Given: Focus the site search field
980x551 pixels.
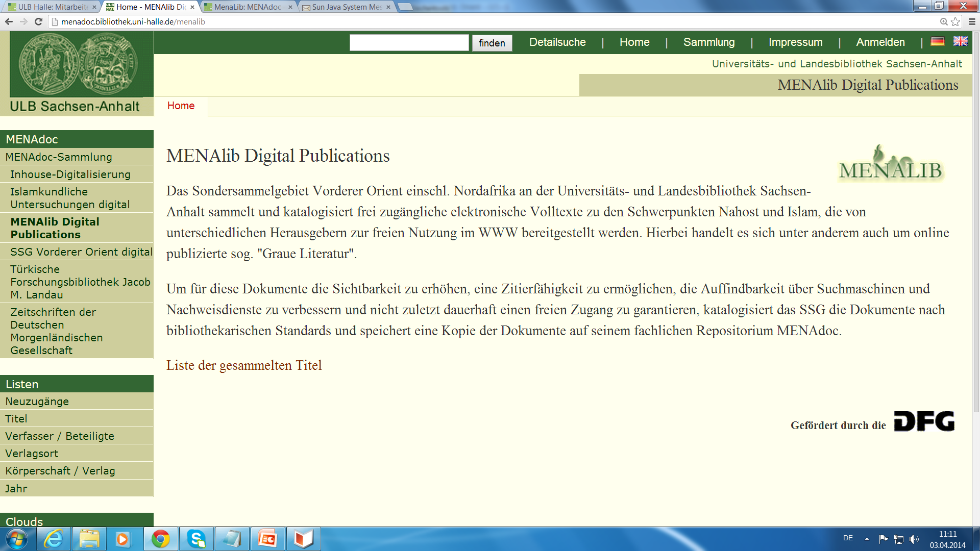Looking at the screenshot, I should tap(409, 42).
